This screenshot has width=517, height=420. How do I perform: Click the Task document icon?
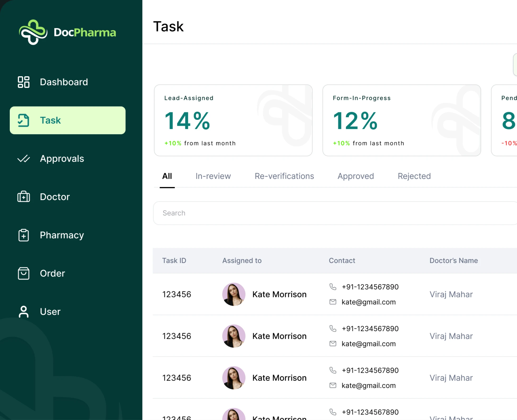coord(23,120)
